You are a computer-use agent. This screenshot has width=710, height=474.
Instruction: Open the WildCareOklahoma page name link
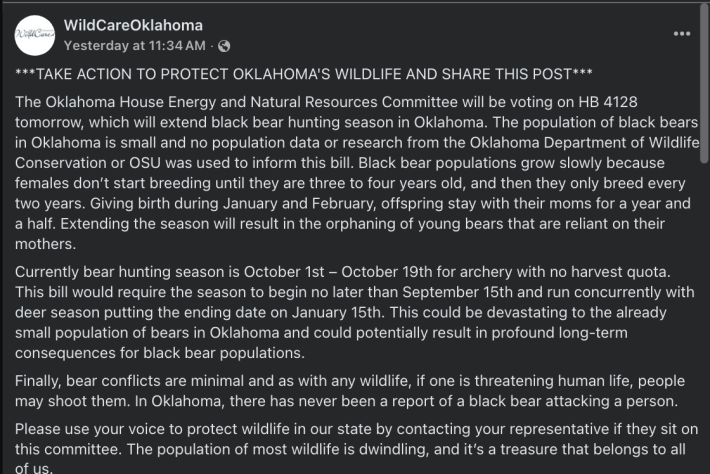(x=133, y=25)
